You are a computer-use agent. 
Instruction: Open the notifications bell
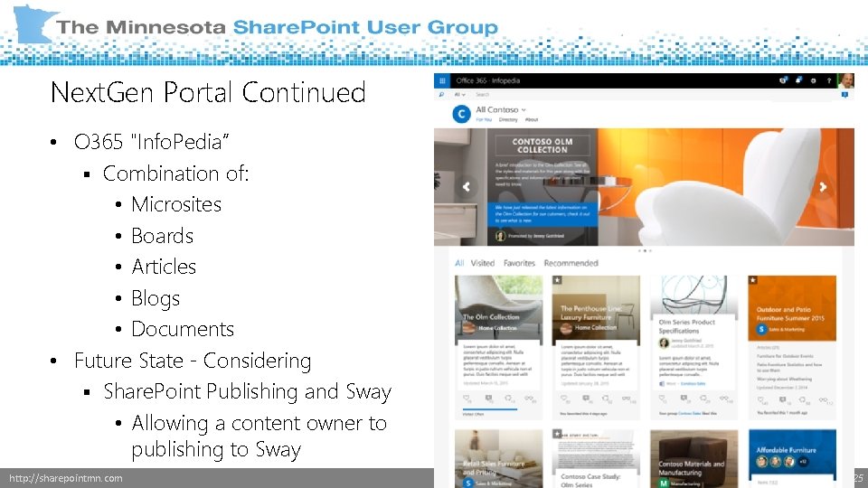[798, 80]
